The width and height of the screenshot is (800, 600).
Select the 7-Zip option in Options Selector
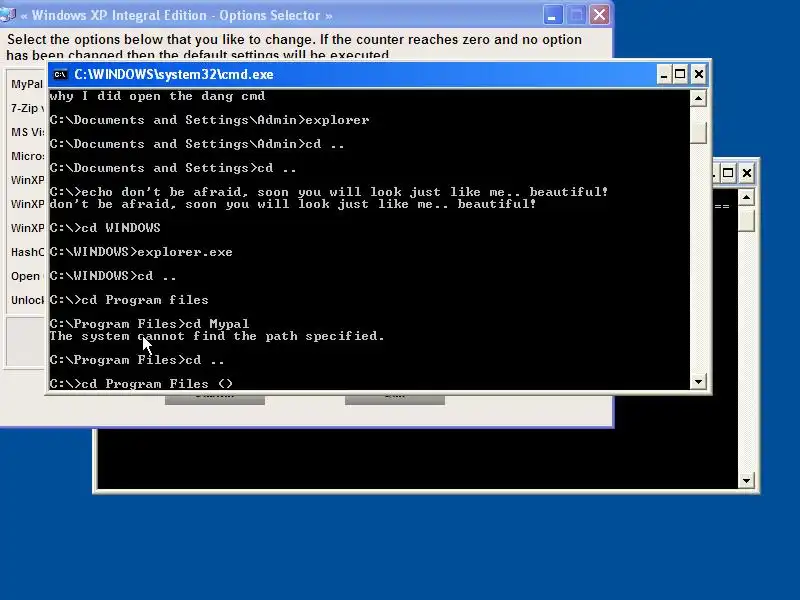27,108
